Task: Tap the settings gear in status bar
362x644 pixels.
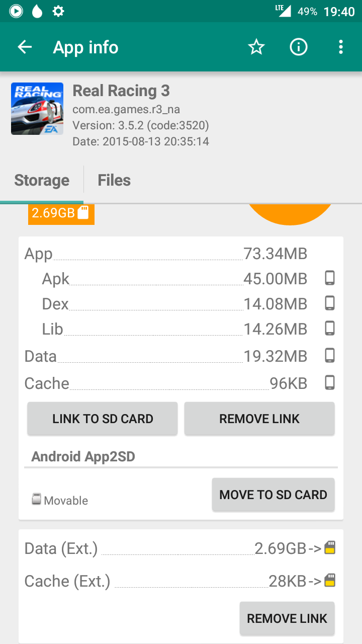Action: (59, 11)
